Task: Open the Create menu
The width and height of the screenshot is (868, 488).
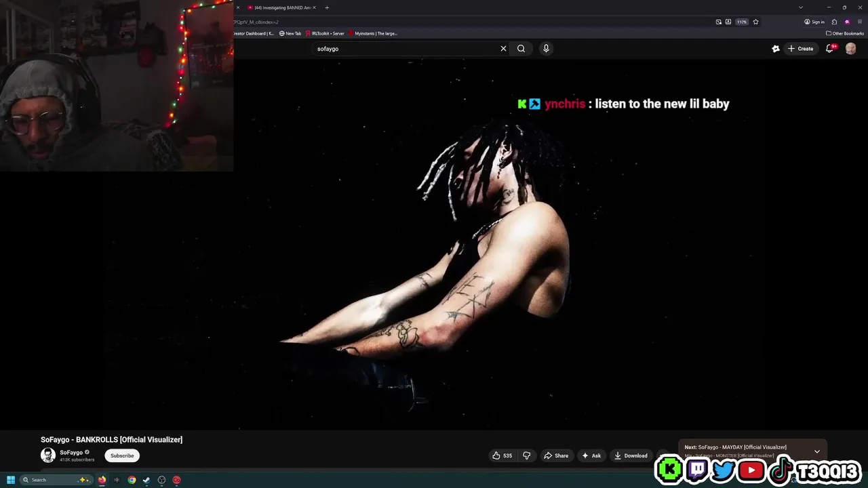Action: click(x=800, y=49)
